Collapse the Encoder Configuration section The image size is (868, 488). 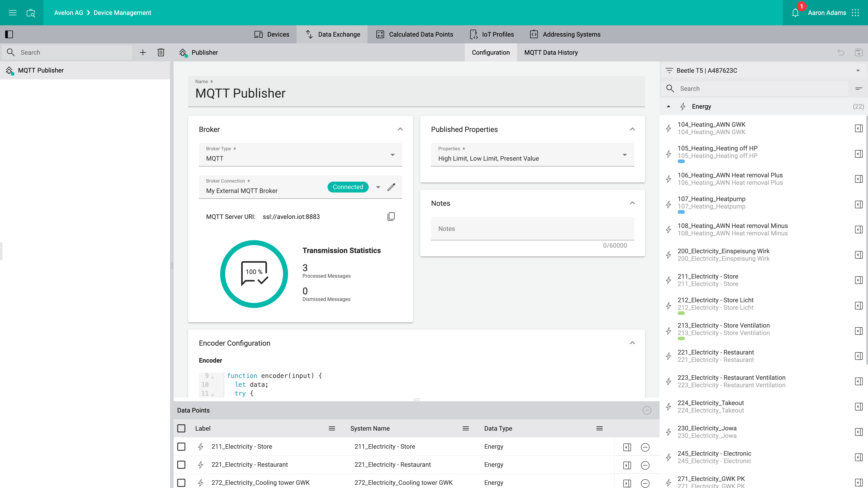coord(632,343)
